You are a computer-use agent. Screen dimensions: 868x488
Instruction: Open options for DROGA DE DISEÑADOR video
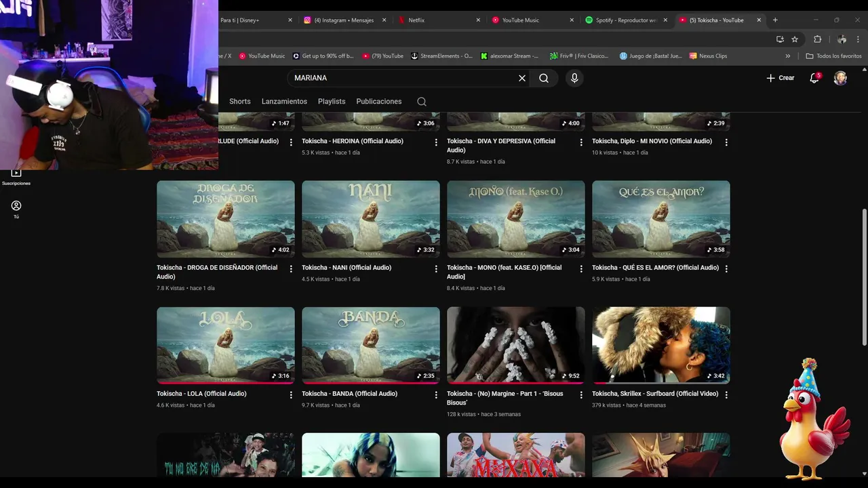click(x=291, y=269)
